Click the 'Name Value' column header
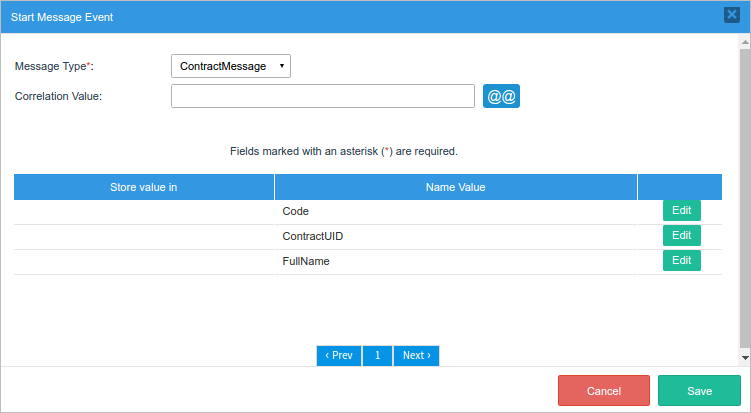The height and width of the screenshot is (413, 751). pyautogui.click(x=455, y=187)
